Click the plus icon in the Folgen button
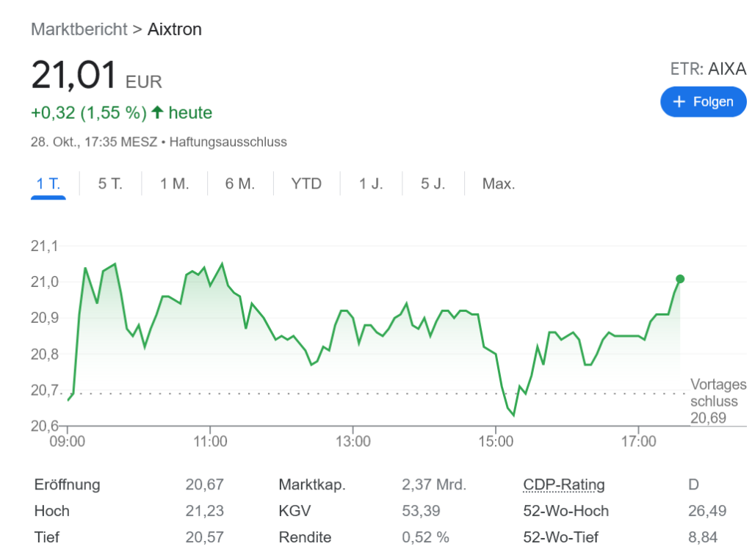Viewport: 752px width, 560px height. point(679,101)
